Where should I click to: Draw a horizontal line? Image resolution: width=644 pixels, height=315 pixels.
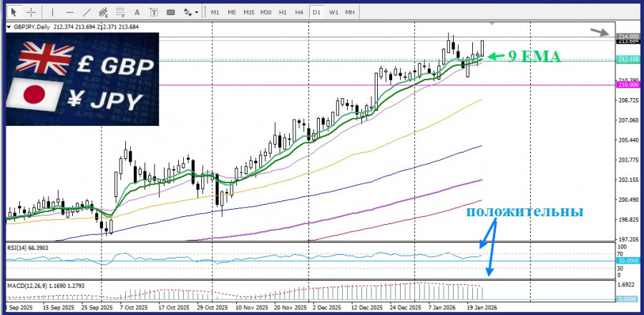pos(69,12)
